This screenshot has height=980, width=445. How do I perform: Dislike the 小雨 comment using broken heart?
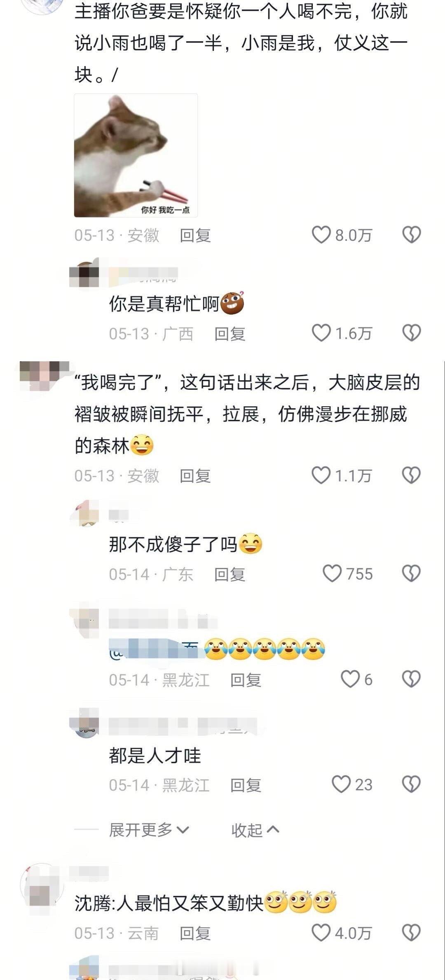pyautogui.click(x=411, y=235)
